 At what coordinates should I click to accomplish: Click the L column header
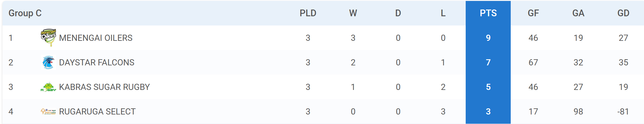click(x=443, y=13)
